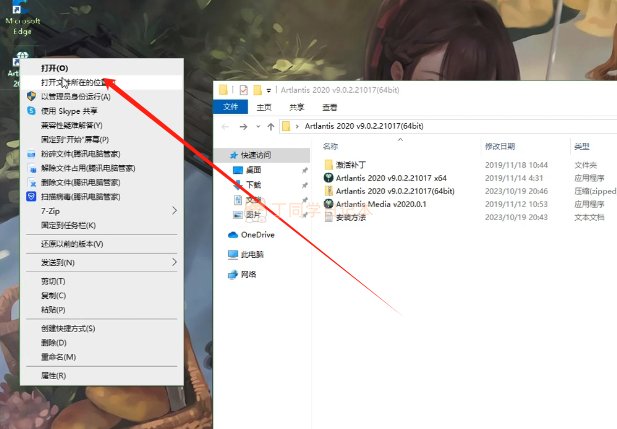617x429 pixels.
Task: Click the 删除文件 Tencent icon
Action: (x=32, y=183)
